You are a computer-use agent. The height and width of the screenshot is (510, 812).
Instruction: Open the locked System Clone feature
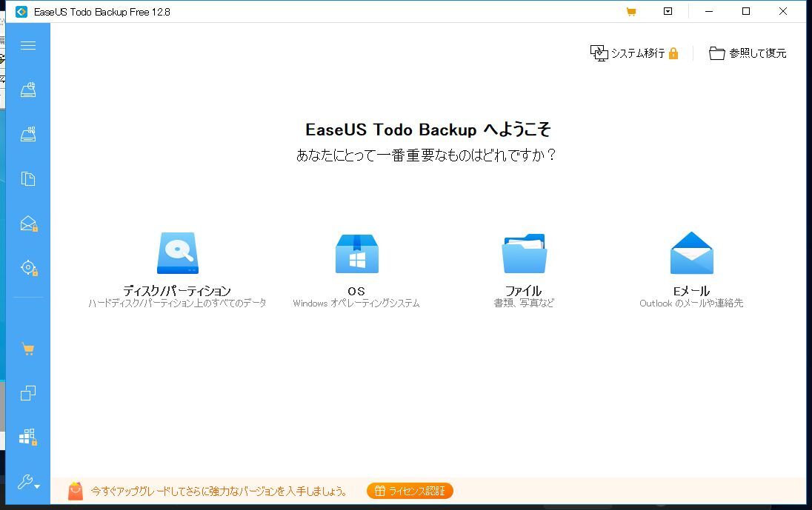coord(28,437)
